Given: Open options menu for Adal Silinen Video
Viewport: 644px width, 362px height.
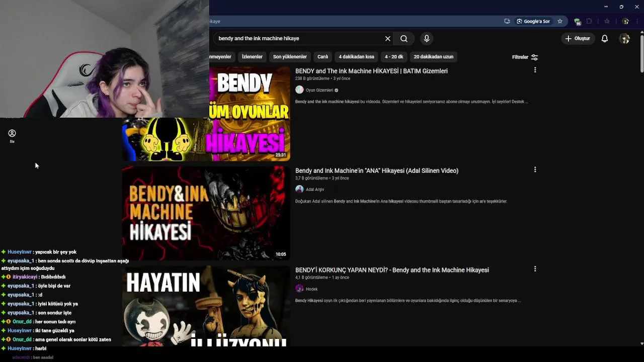Looking at the screenshot, I should coord(535,169).
